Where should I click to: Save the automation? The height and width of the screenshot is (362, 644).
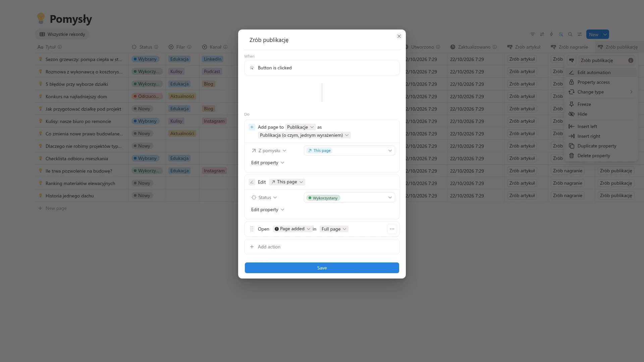[x=322, y=268]
